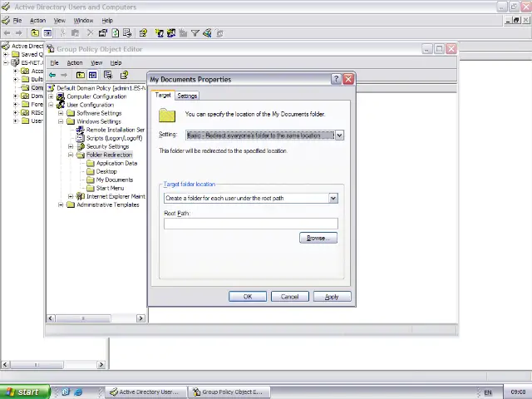Click Export List icon in Active Directory toolbar
The width and height of the screenshot is (532, 399).
pyautogui.click(x=127, y=33)
